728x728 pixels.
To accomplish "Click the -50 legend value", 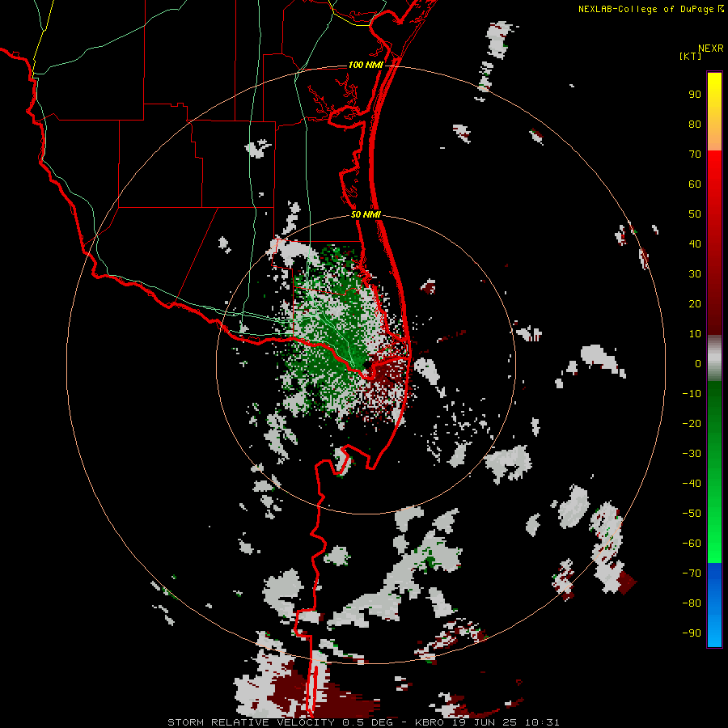I will (692, 514).
